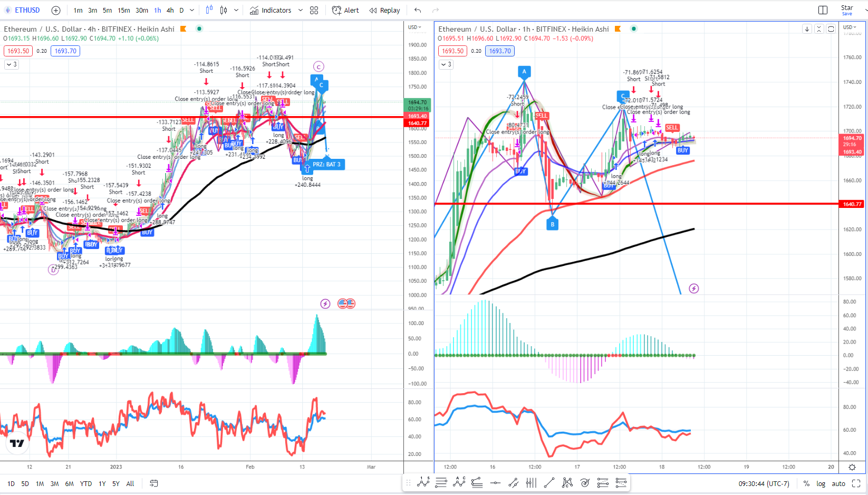
Task: Expand the chart style dropdown
Action: point(236,10)
